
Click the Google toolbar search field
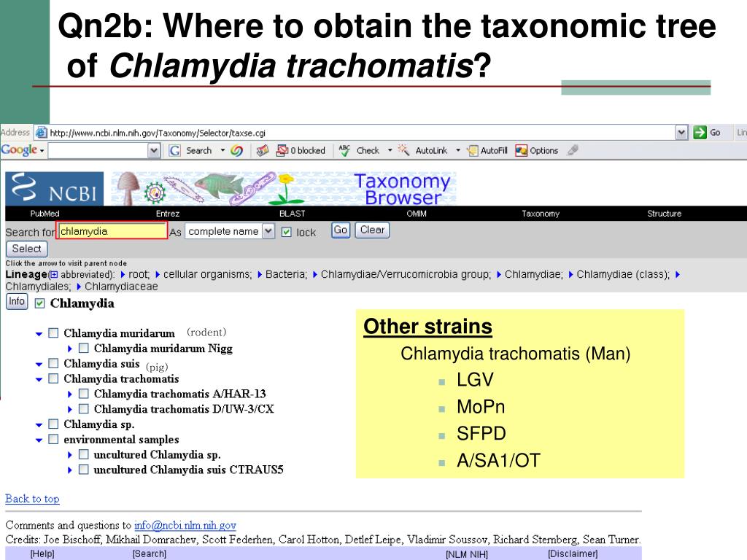[98, 151]
